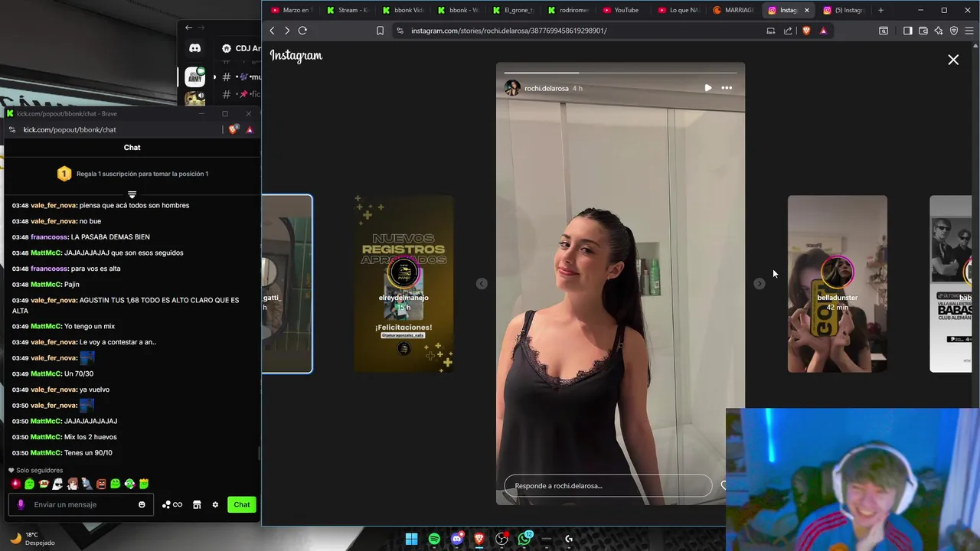Viewport: 980px width, 551px height.
Task: Open Kick chat settings gear
Action: click(x=215, y=505)
